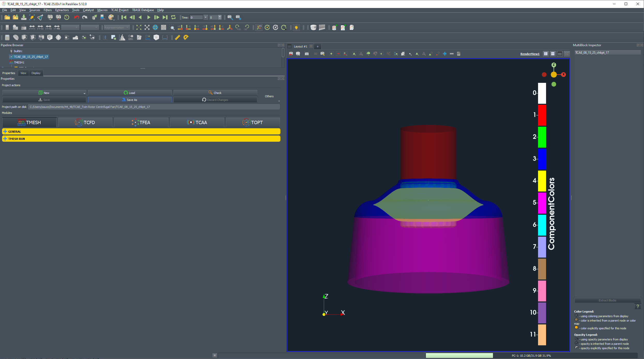Click the magenta swatch in ComponentColors legend

[x=542, y=203]
